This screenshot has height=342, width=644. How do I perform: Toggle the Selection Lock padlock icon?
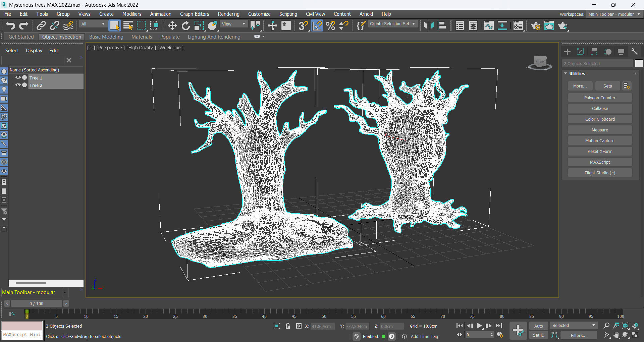288,326
